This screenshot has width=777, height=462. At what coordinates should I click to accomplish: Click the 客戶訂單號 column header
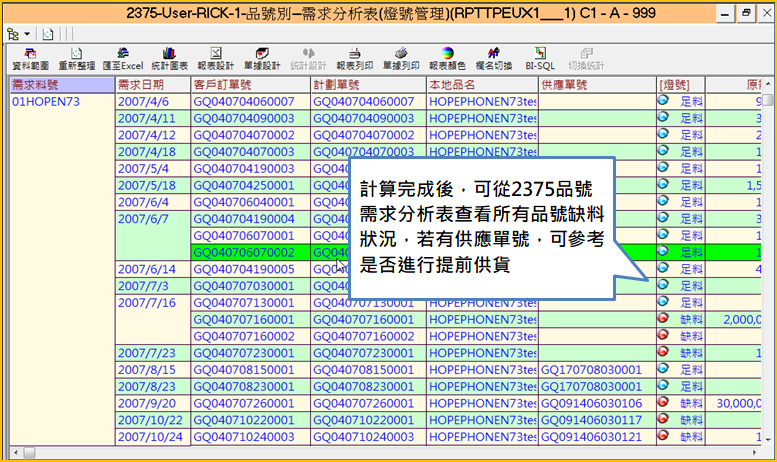pyautogui.click(x=223, y=85)
